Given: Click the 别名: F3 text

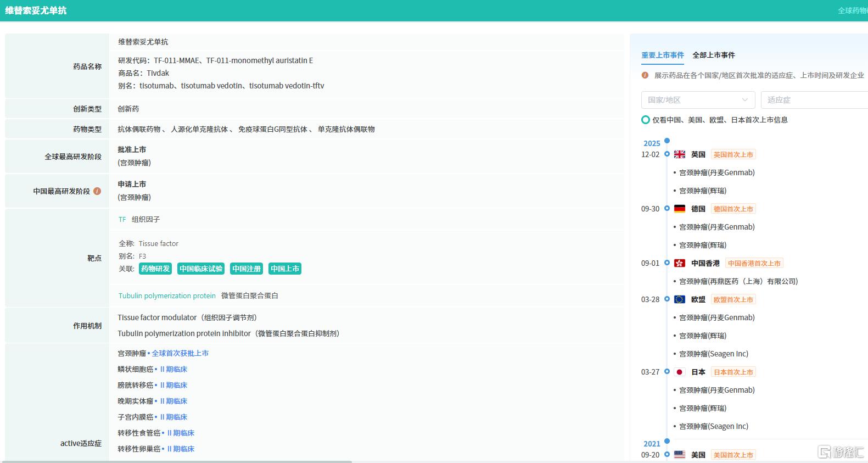Looking at the screenshot, I should [x=132, y=256].
